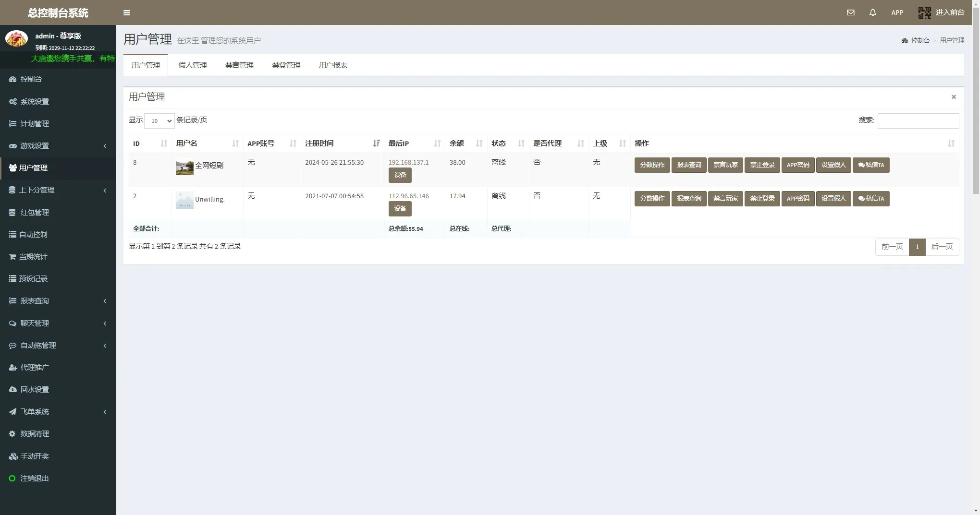Sort the table by the ID column
Viewport: 980px width, 515px height.
[x=150, y=144]
